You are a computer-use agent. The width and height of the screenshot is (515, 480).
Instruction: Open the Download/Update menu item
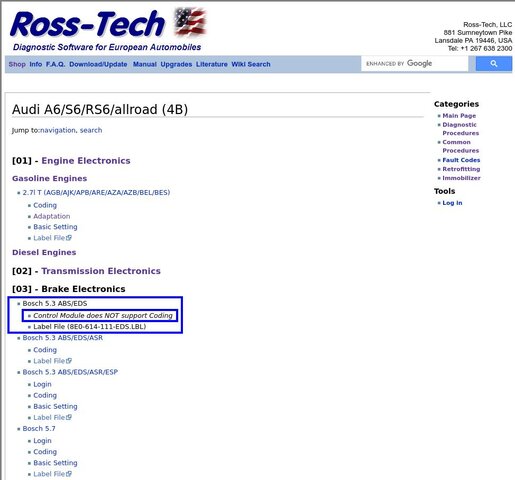click(x=98, y=64)
